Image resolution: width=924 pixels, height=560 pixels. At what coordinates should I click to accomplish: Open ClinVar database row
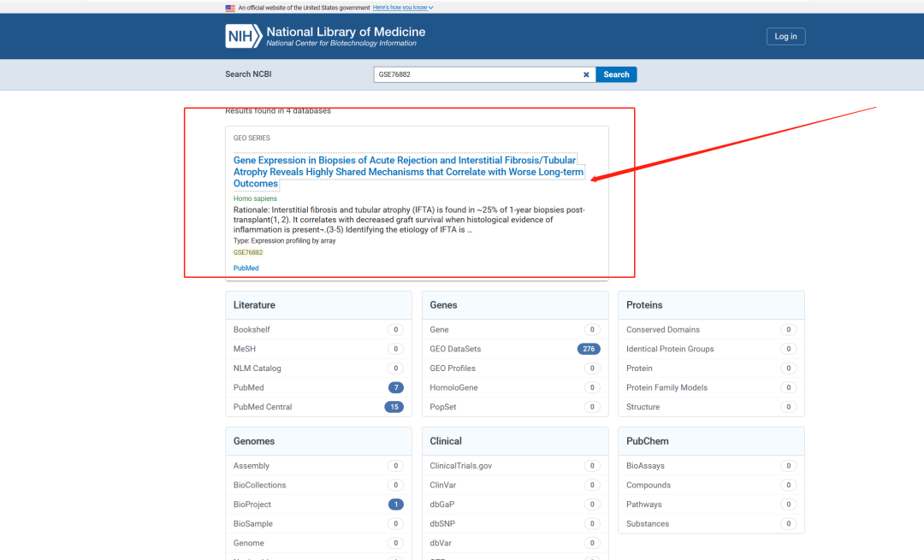(x=515, y=486)
